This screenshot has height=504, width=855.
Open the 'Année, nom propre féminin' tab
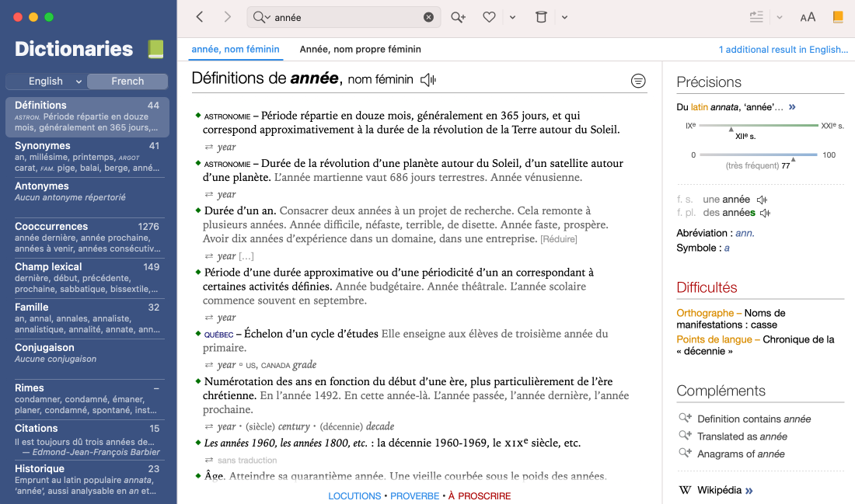360,49
